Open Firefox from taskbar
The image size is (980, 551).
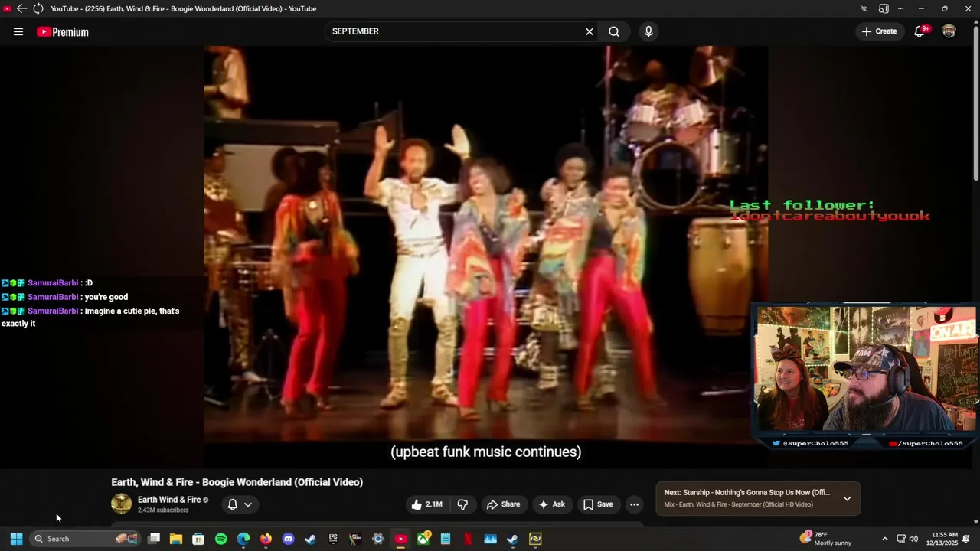pyautogui.click(x=266, y=539)
